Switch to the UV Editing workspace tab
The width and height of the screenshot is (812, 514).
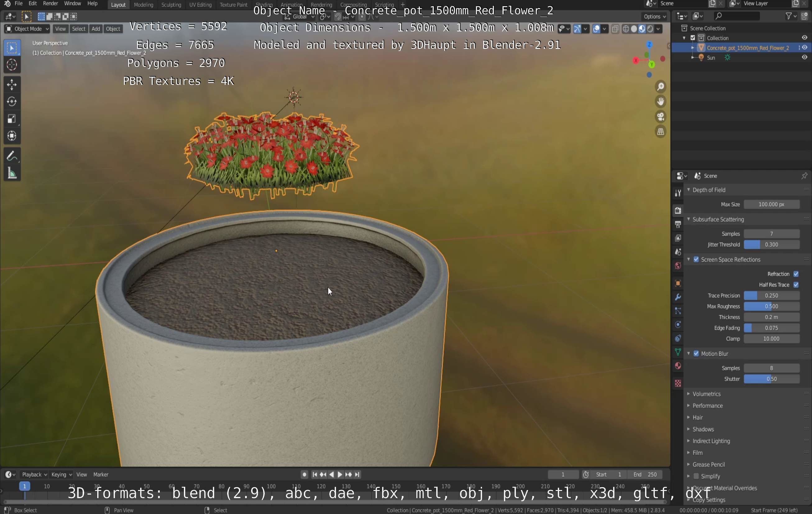click(200, 5)
